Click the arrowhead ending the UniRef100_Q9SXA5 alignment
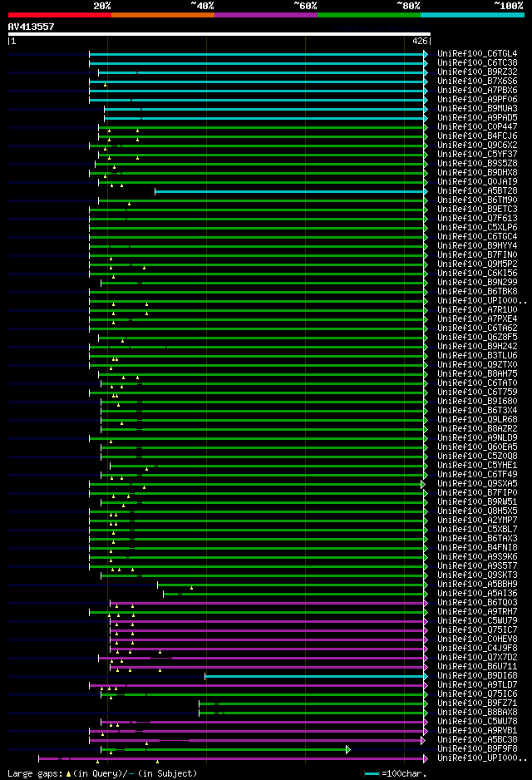This screenshot has width=532, height=780. point(423,484)
